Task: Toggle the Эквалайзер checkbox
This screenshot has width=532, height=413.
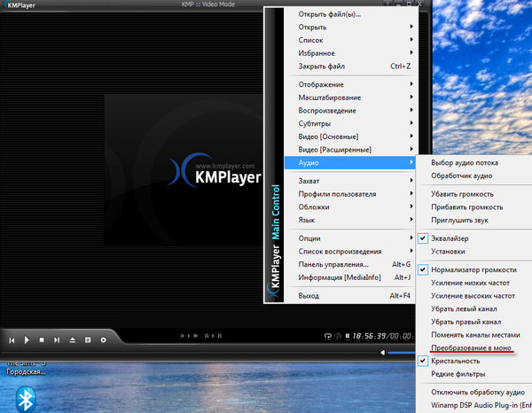Action: click(x=423, y=238)
